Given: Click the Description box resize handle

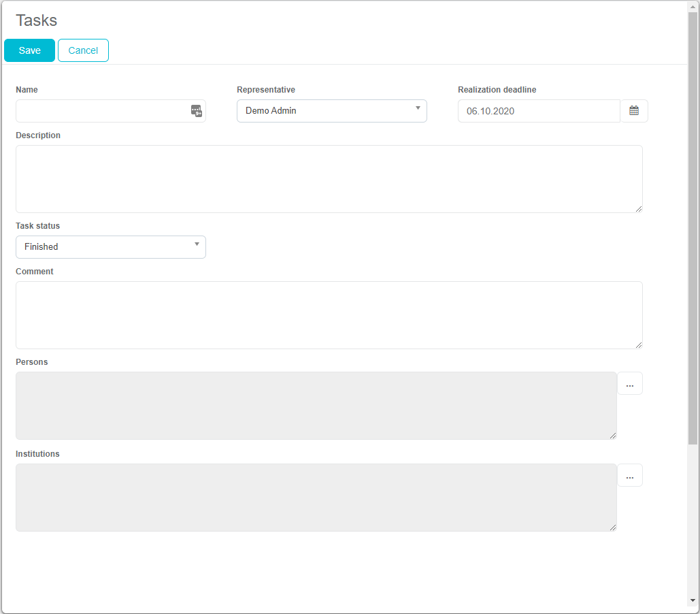Looking at the screenshot, I should (x=638, y=208).
